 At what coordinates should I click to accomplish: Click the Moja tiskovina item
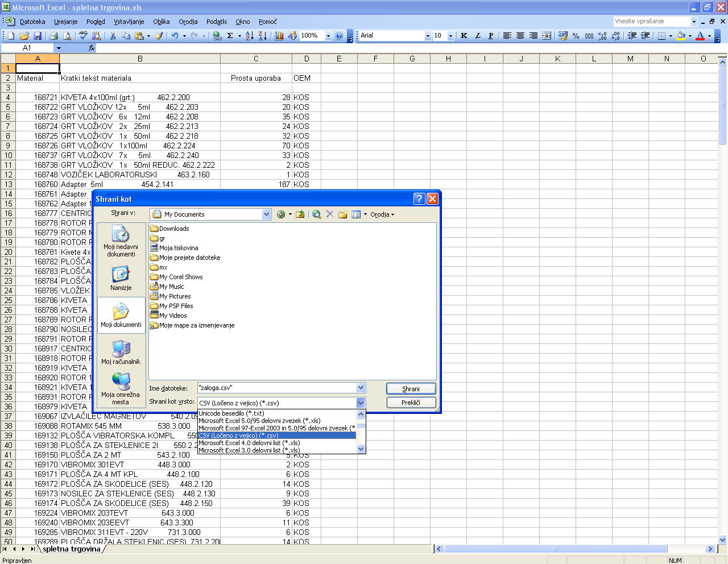point(174,248)
